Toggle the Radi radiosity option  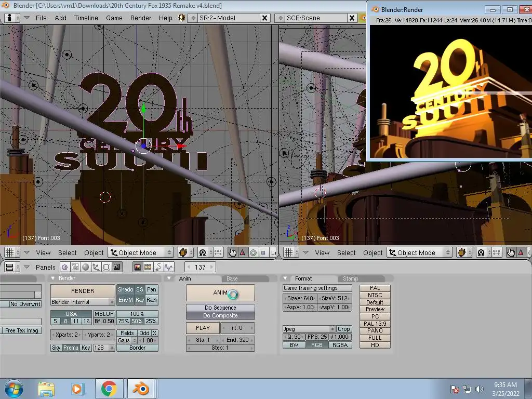(152, 300)
